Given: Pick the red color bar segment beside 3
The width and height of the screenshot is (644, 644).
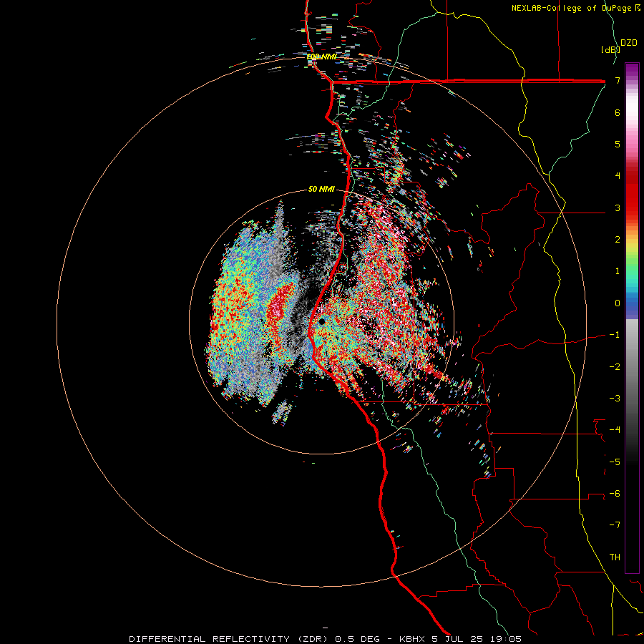Looking at the screenshot, I should (x=632, y=208).
